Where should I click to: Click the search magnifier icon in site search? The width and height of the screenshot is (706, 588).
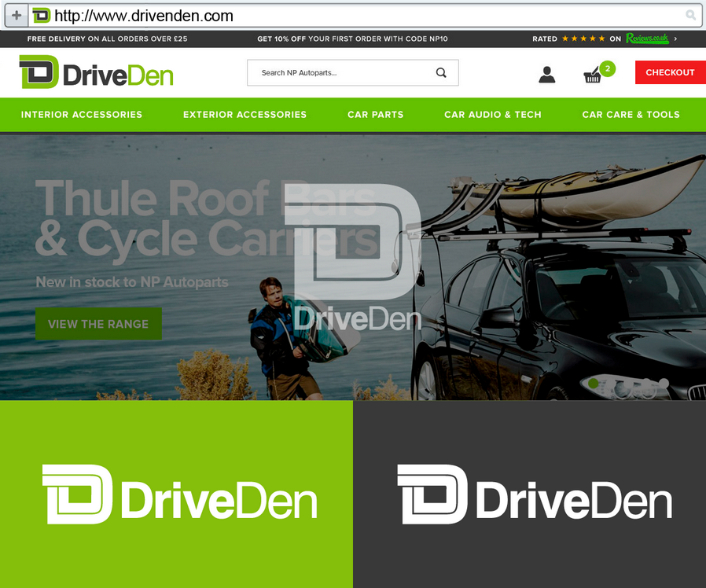[x=441, y=72]
